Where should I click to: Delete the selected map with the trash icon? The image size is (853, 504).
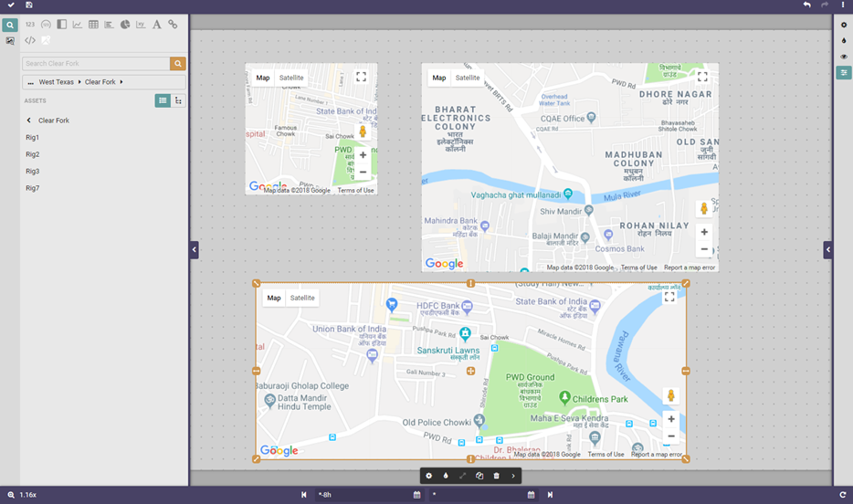[496, 476]
